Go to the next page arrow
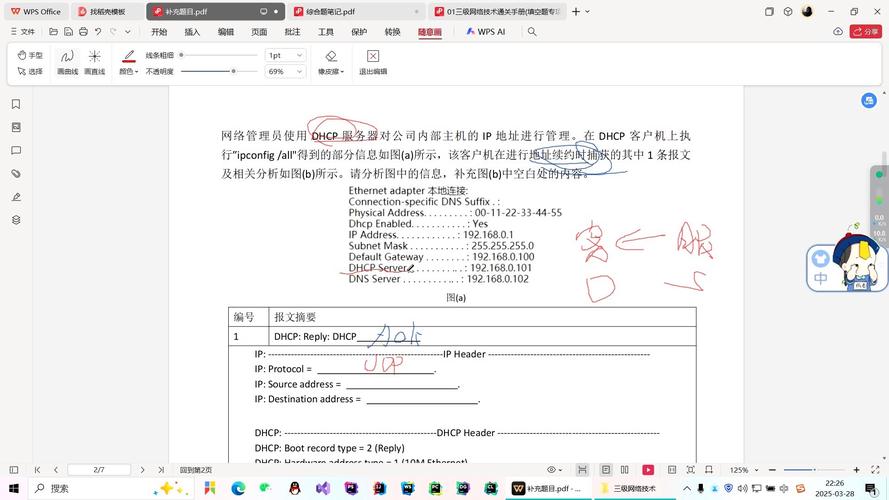 tap(142, 470)
